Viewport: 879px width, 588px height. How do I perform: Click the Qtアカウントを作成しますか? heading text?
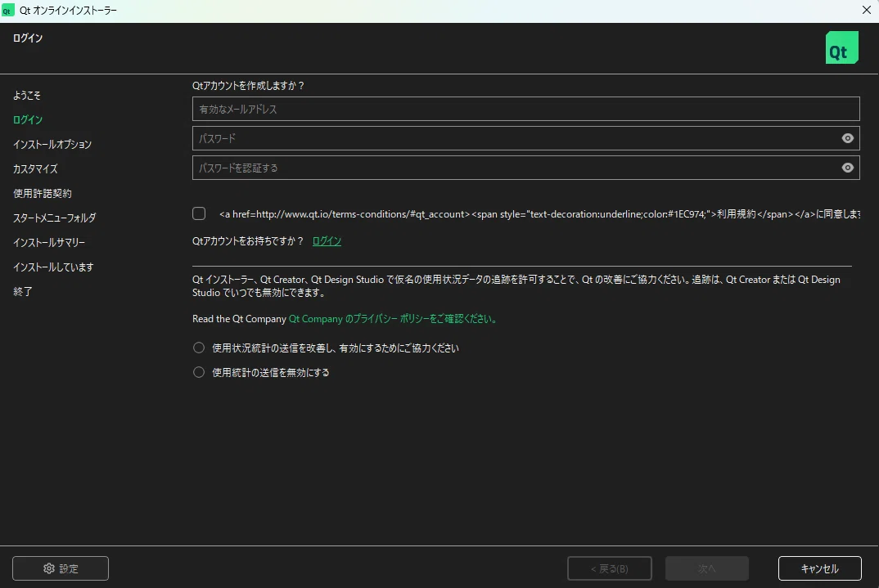coord(248,86)
